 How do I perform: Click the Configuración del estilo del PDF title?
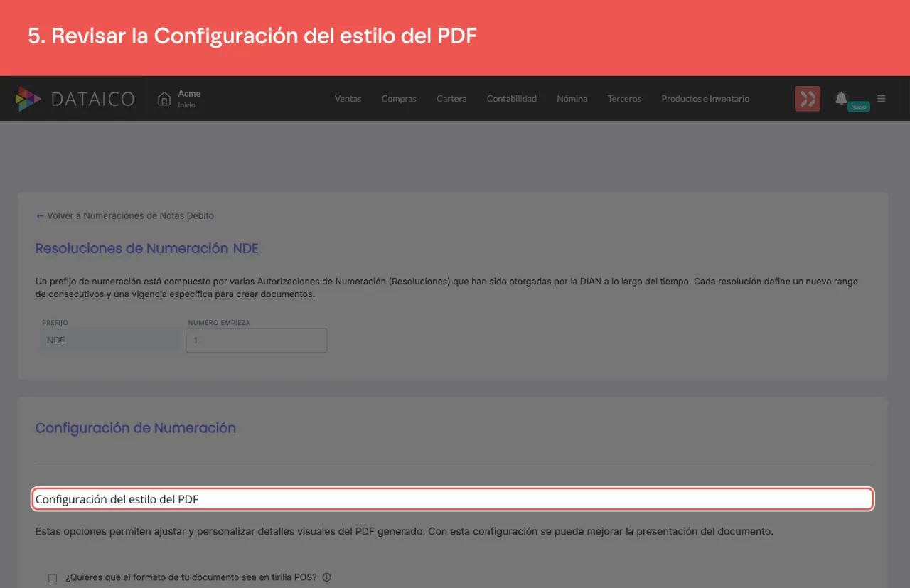[117, 499]
